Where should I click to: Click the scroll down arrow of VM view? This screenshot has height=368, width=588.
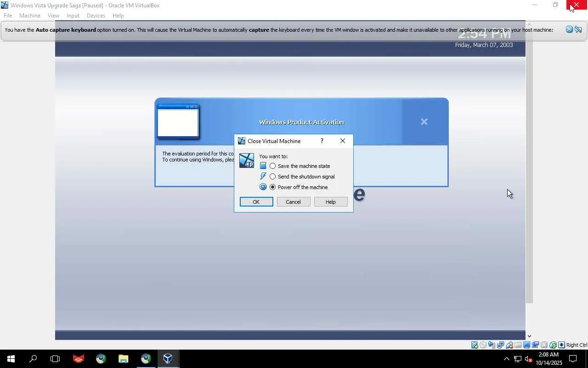tap(529, 336)
